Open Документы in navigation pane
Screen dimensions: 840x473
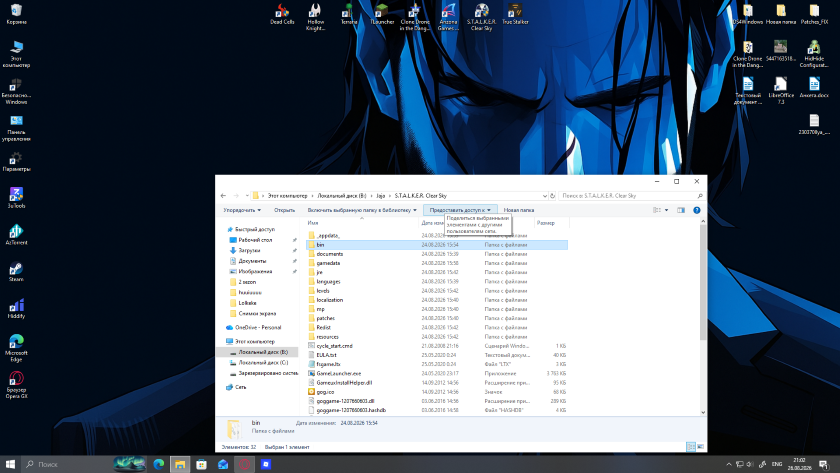(252, 261)
